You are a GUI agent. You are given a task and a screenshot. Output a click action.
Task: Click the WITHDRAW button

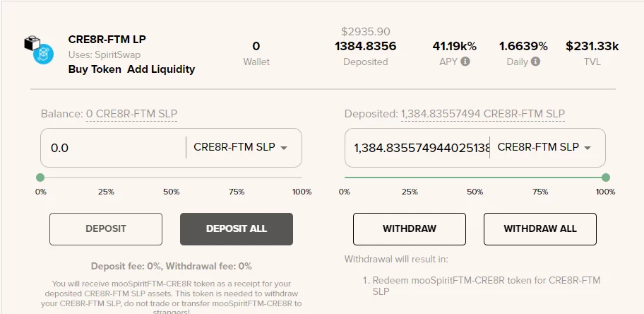pos(410,229)
